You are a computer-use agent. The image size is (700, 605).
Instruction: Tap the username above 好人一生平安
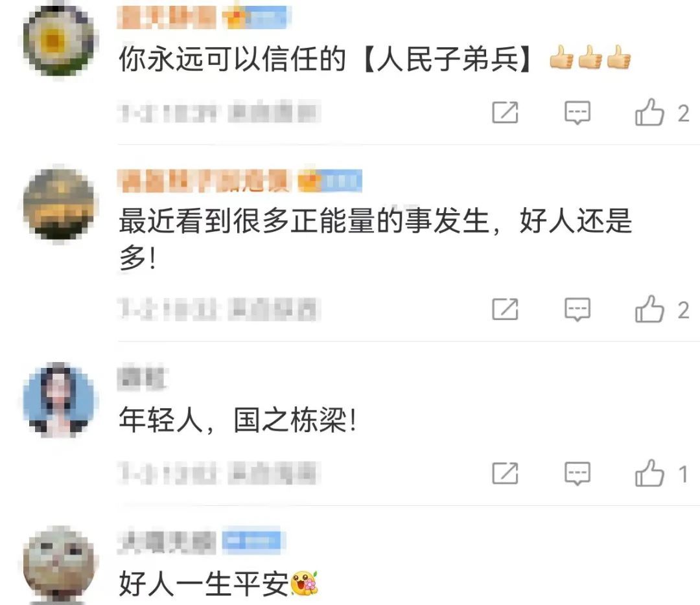pyautogui.click(x=167, y=542)
